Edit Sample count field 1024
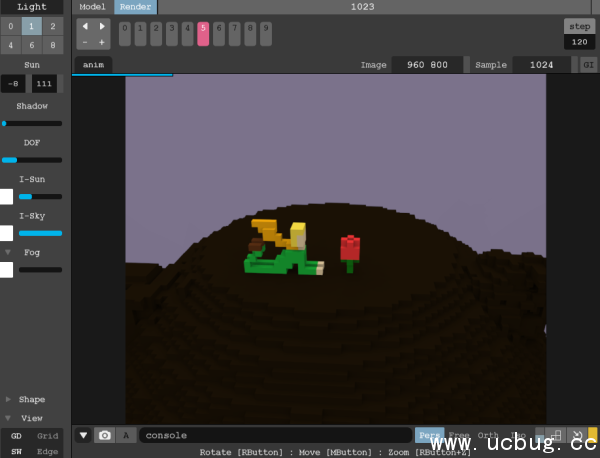Image resolution: width=600 pixels, height=458 pixels. tap(541, 65)
